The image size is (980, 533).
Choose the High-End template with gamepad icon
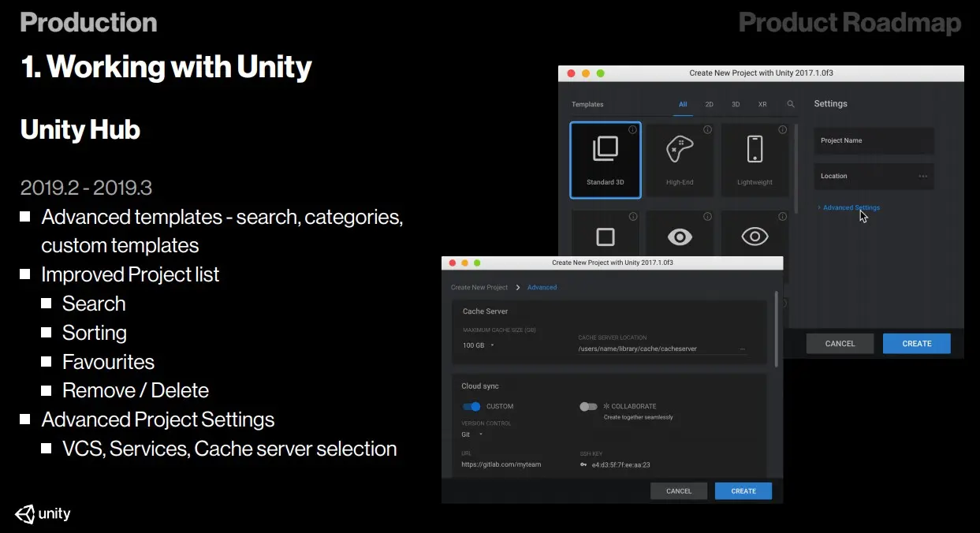[x=680, y=159]
